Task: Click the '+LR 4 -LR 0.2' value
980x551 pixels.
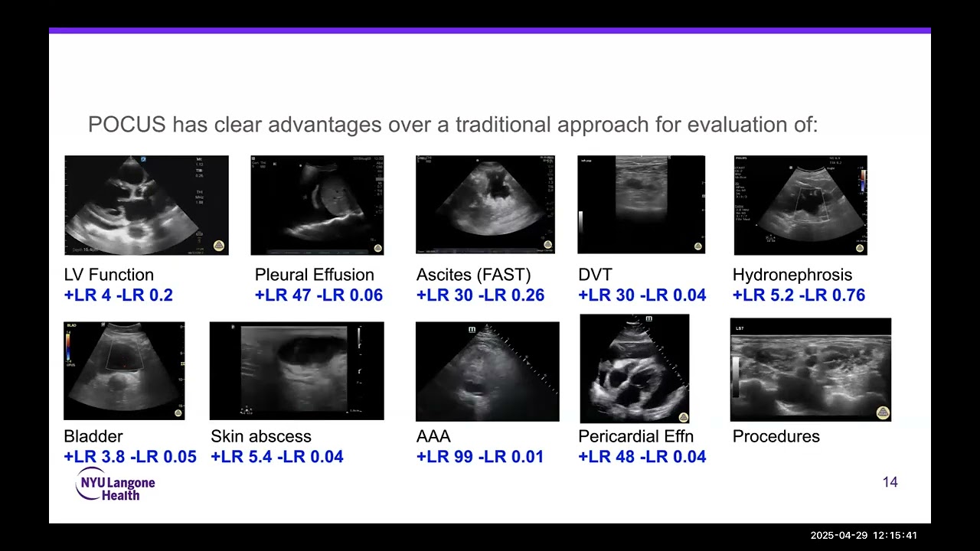Action: point(118,295)
